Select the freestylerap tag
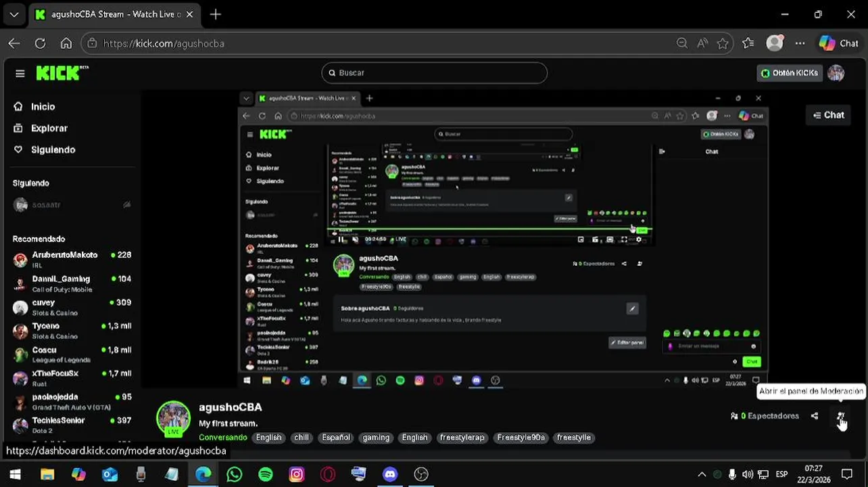This screenshot has width=868, height=487. tap(462, 438)
